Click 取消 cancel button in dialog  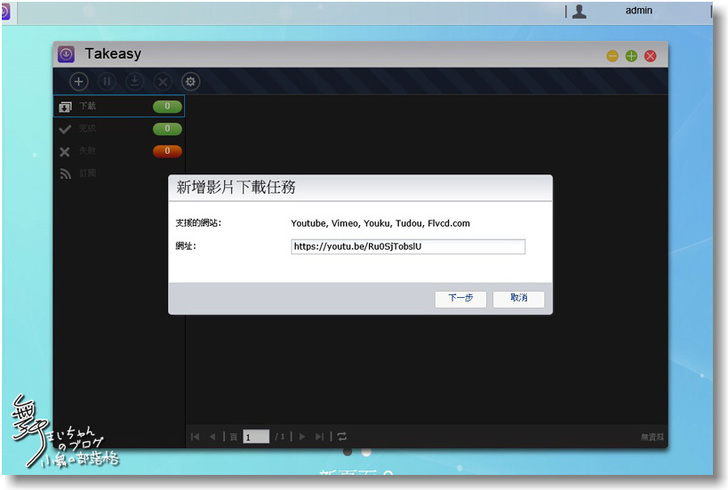tap(519, 299)
